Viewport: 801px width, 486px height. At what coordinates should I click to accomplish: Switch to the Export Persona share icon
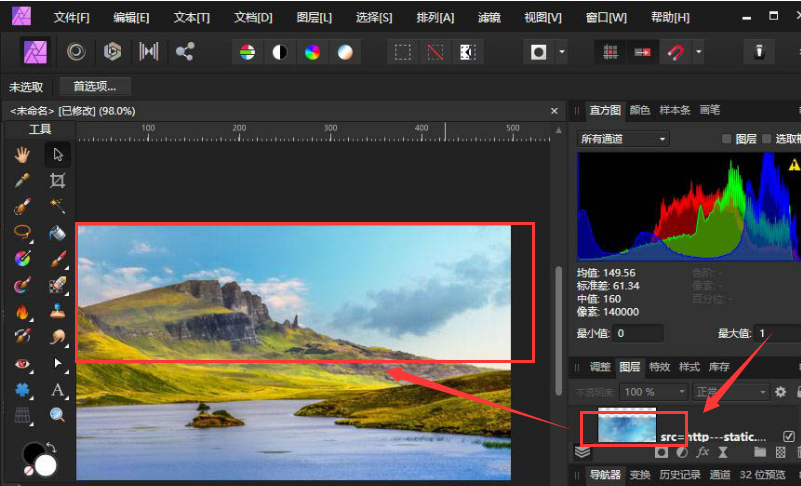click(x=184, y=52)
